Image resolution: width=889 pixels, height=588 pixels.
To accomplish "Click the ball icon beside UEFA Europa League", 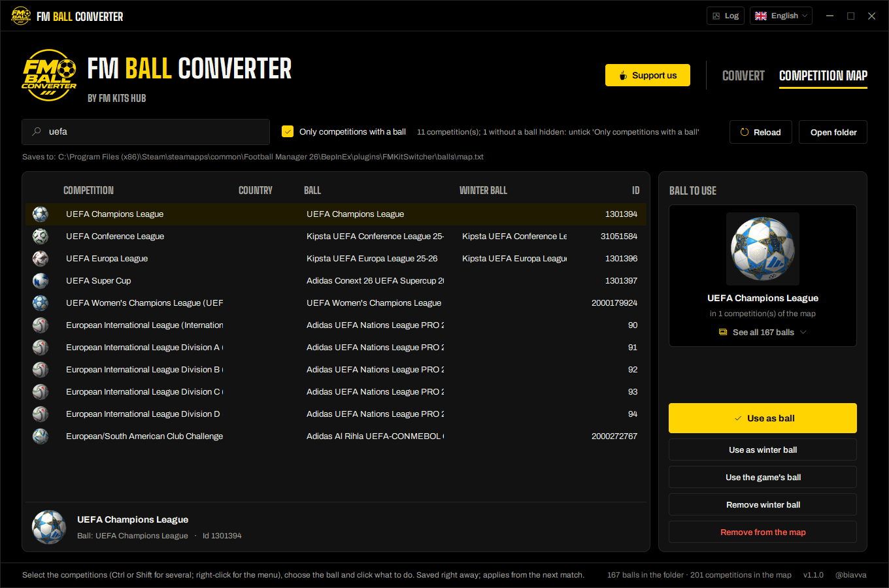I will 41,259.
